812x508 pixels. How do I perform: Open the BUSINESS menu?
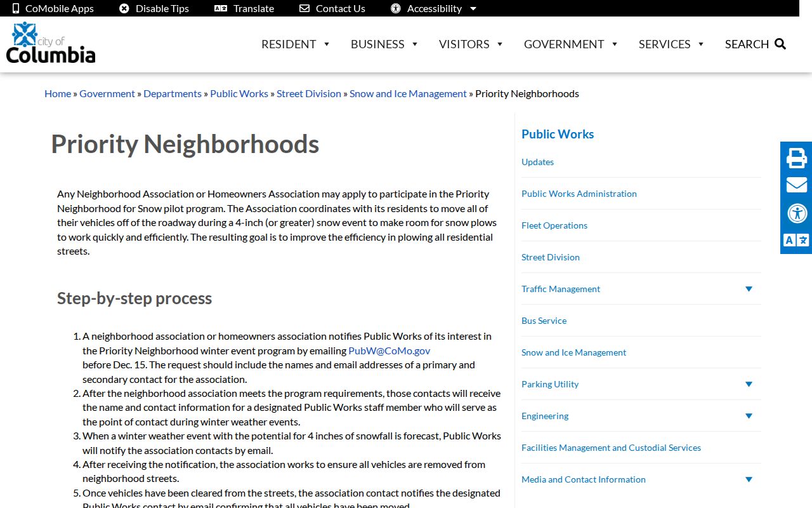coord(384,44)
